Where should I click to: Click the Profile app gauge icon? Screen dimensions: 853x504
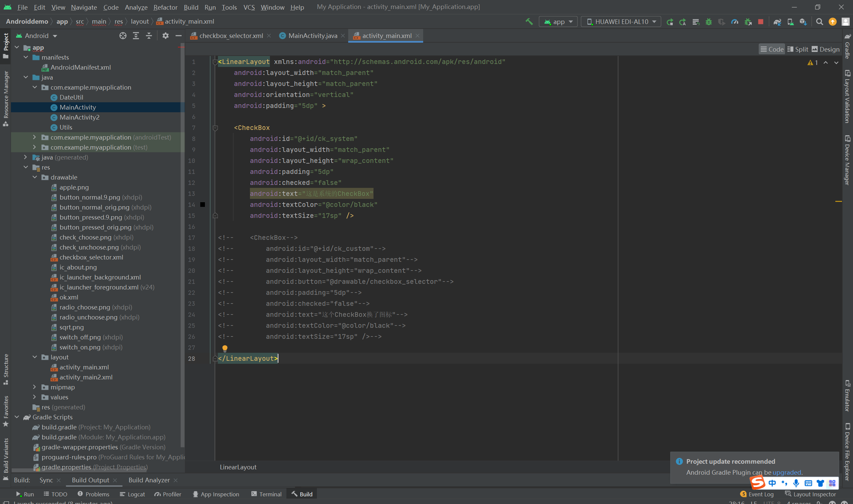coord(734,22)
